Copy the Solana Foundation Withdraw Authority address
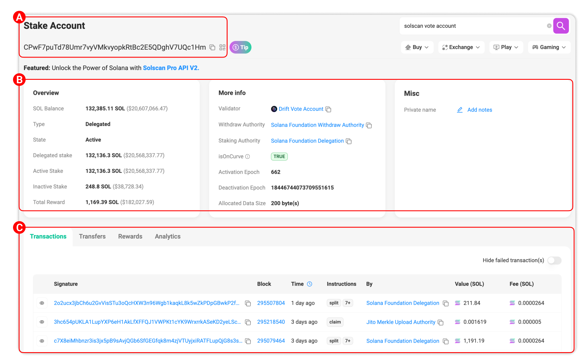588x364 pixels. coord(369,125)
